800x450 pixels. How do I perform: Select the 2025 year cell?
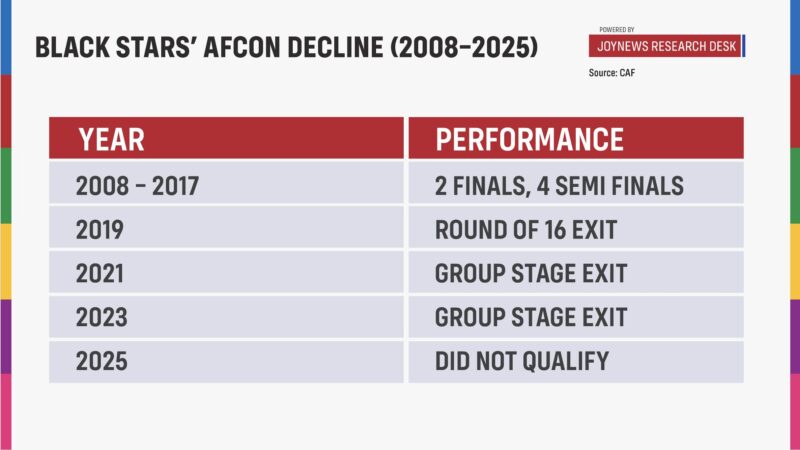click(x=226, y=361)
